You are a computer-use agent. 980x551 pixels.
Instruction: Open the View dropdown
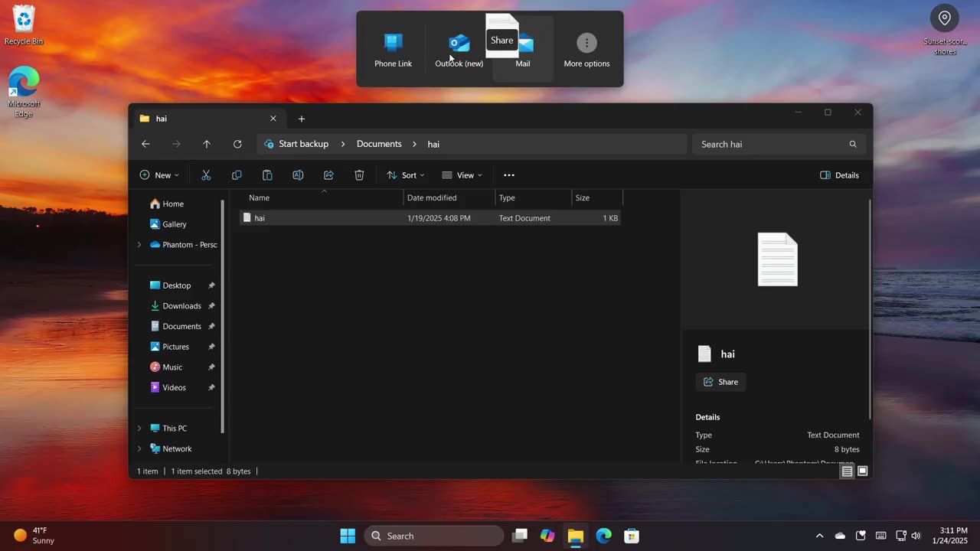pos(462,175)
